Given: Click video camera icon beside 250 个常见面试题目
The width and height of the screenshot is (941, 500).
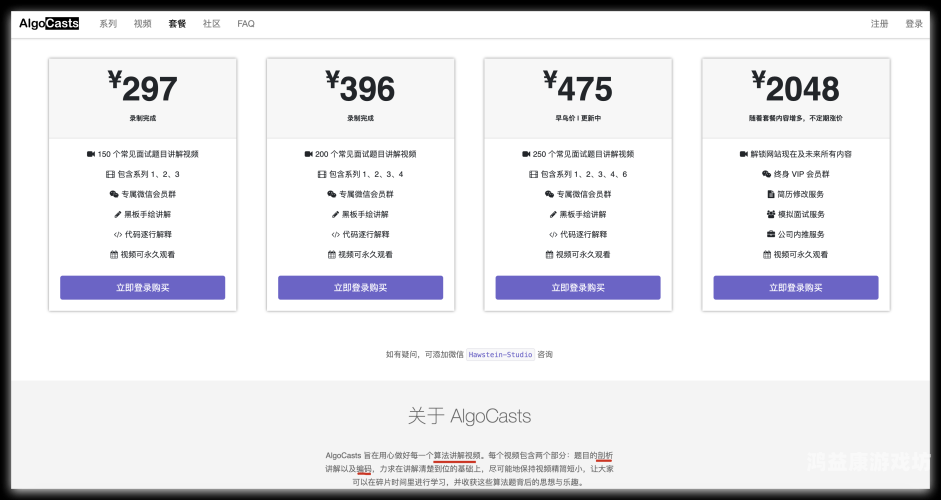Looking at the screenshot, I should click(x=526, y=154).
